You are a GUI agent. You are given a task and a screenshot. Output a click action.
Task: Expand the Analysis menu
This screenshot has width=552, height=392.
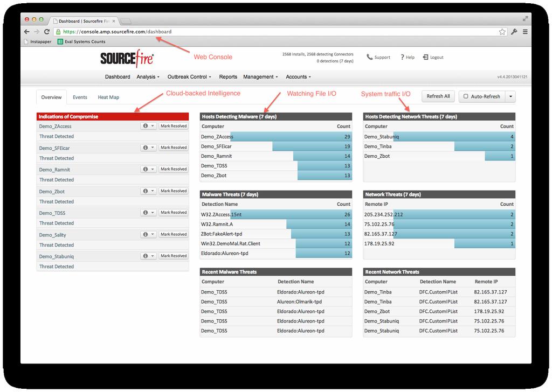148,76
